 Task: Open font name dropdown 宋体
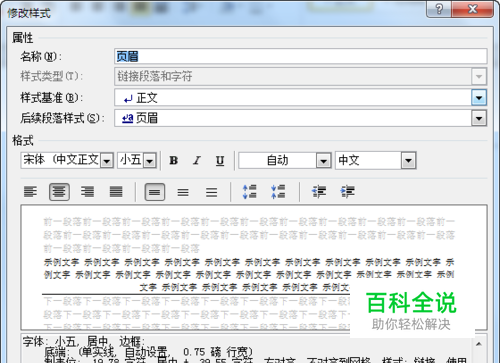pos(107,161)
